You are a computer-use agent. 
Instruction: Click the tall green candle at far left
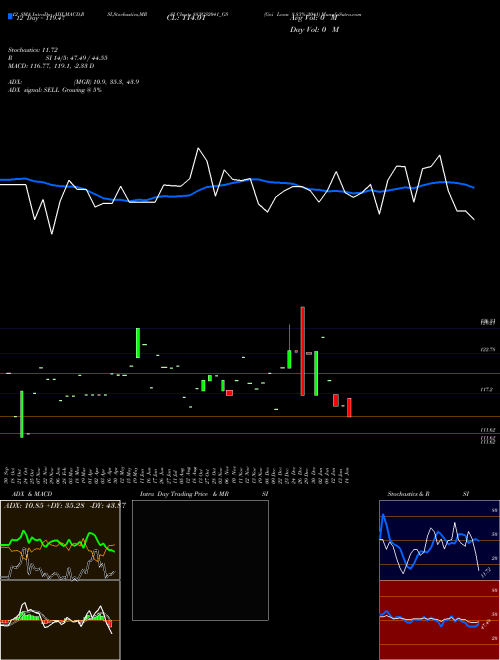point(21,414)
